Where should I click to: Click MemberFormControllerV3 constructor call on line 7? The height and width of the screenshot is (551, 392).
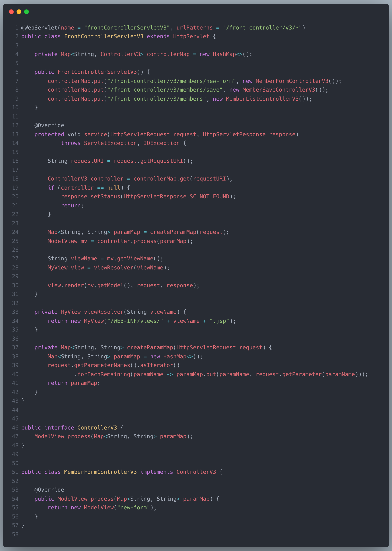click(x=292, y=81)
